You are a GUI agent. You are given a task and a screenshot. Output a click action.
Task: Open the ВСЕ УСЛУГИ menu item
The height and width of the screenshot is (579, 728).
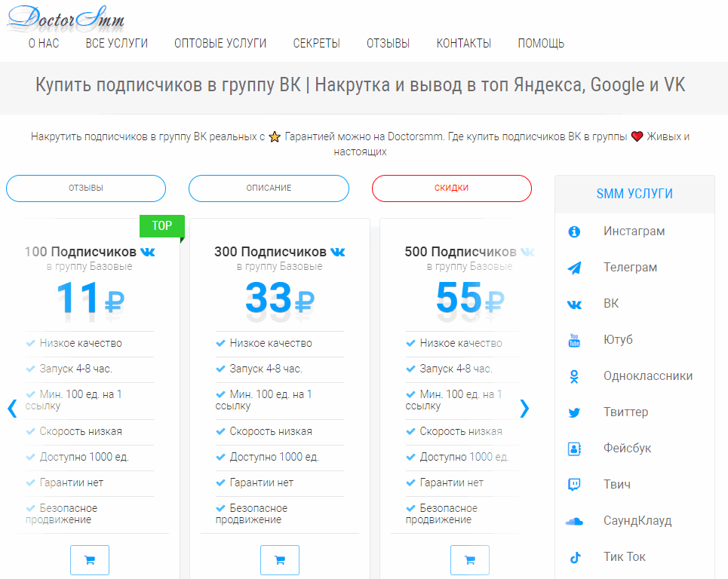116,44
